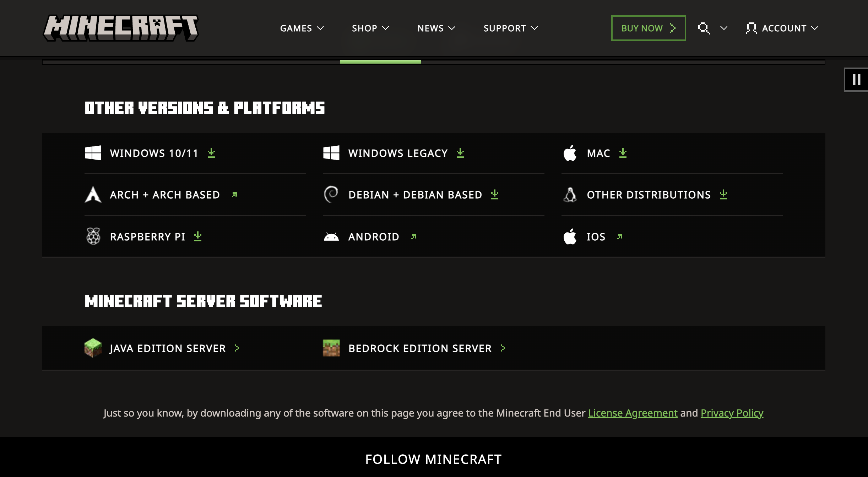Open the Privacy Policy link
This screenshot has height=477, width=868.
(732, 413)
